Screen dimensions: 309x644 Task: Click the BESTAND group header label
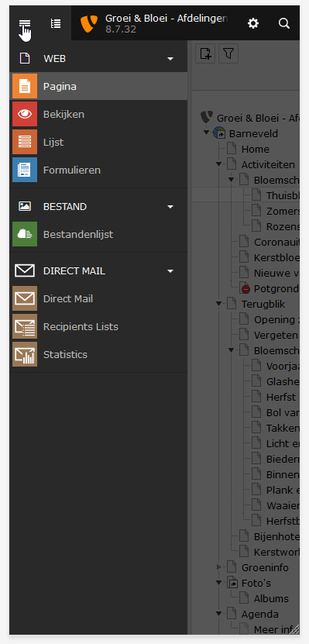pos(65,207)
